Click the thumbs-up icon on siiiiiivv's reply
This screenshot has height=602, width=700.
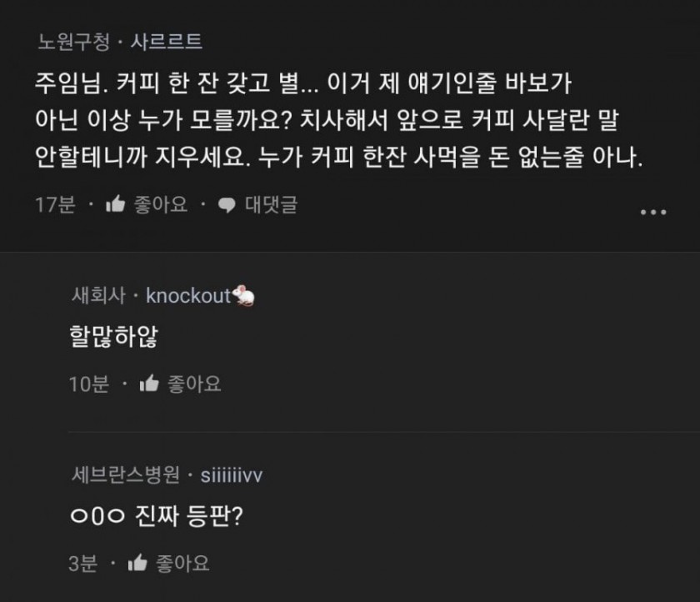(x=137, y=563)
